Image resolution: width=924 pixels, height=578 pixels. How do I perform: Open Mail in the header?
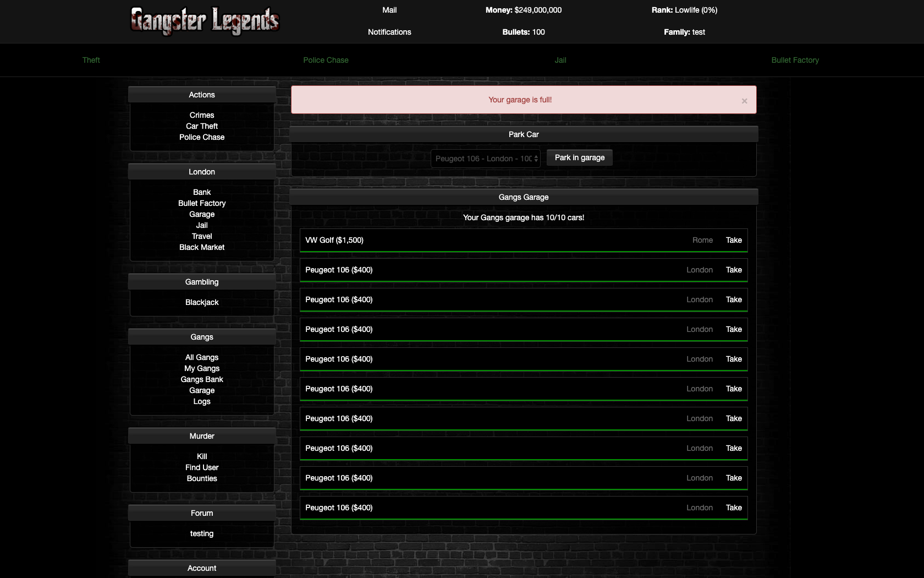389,10
